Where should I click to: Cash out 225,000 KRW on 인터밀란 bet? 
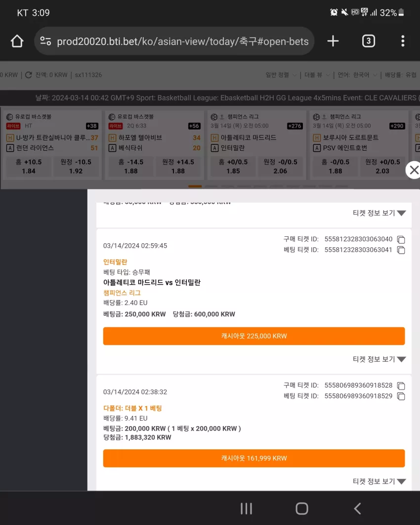coord(254,336)
